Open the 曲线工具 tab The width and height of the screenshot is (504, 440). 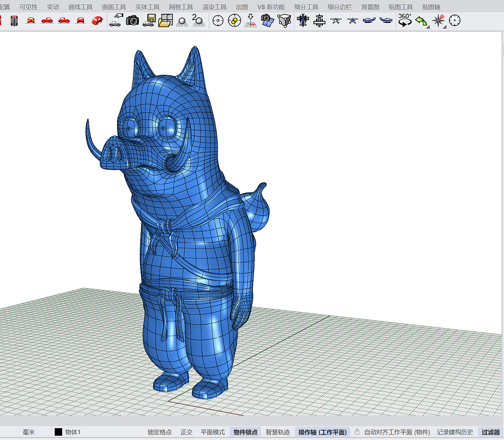coord(80,7)
